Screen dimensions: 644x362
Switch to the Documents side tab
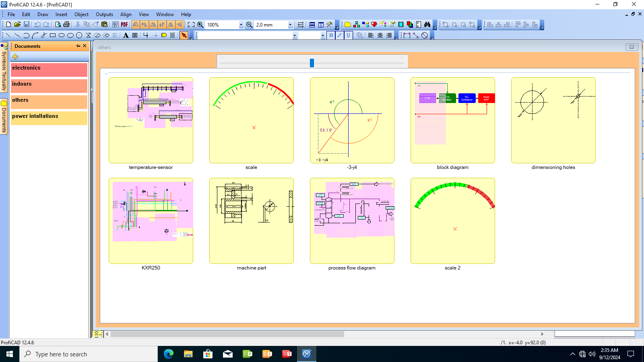pyautogui.click(x=4, y=117)
